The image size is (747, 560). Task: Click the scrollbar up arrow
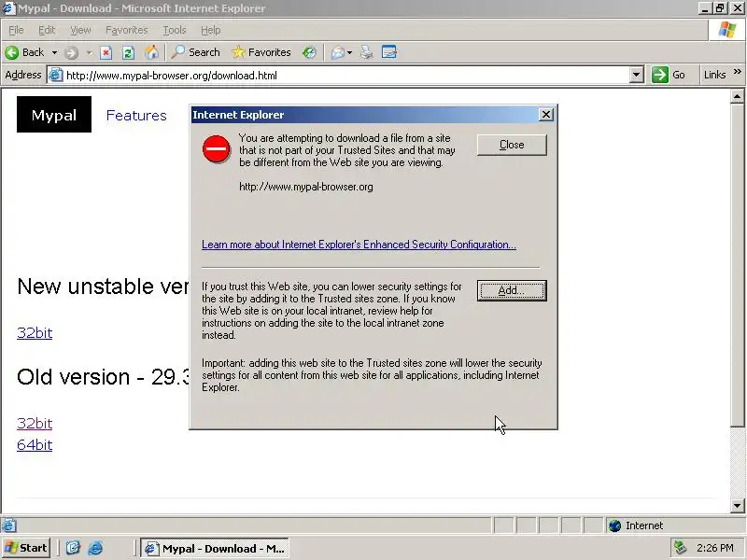pos(737,97)
